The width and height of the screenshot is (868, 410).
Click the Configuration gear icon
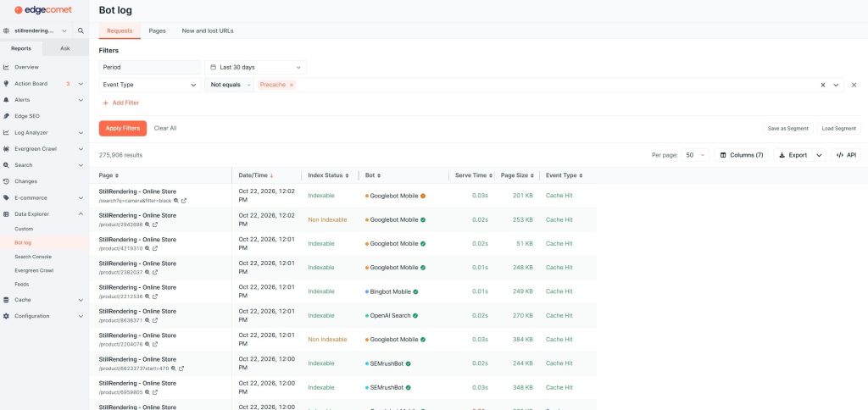[6, 316]
